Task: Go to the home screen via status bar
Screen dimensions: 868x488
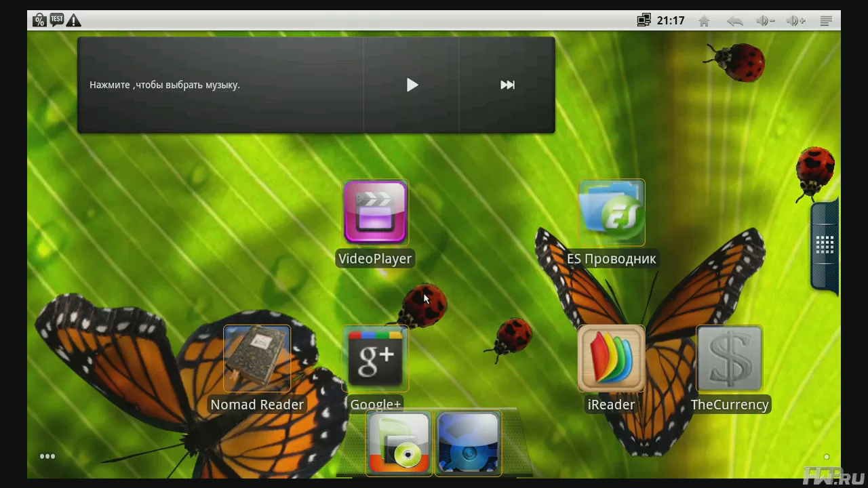Action: 704,21
